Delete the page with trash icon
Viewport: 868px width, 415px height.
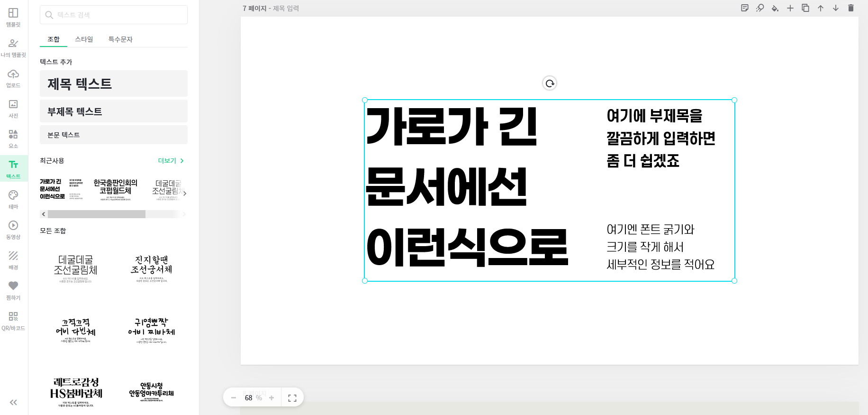[851, 8]
